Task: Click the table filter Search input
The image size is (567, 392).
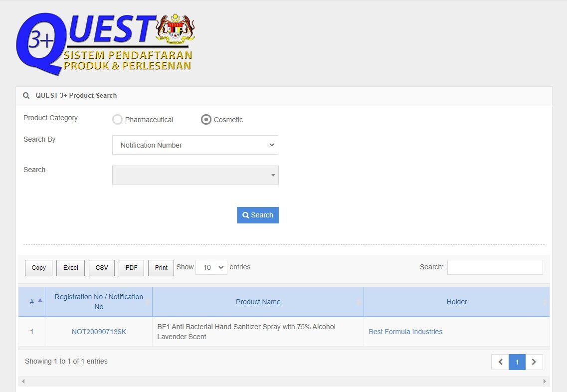Action: (495, 267)
